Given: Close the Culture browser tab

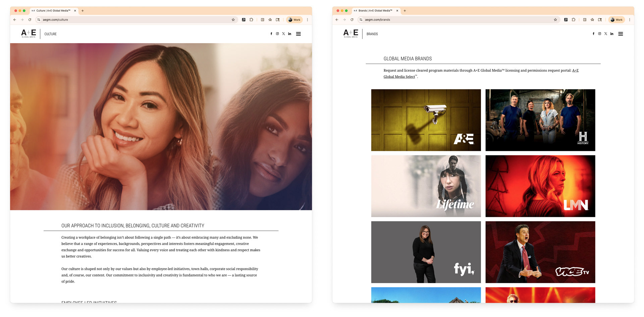Looking at the screenshot, I should (75, 11).
